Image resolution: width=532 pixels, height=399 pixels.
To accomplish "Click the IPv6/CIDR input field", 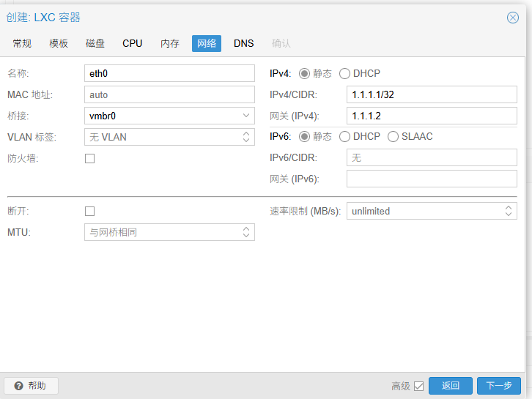I will tap(432, 157).
